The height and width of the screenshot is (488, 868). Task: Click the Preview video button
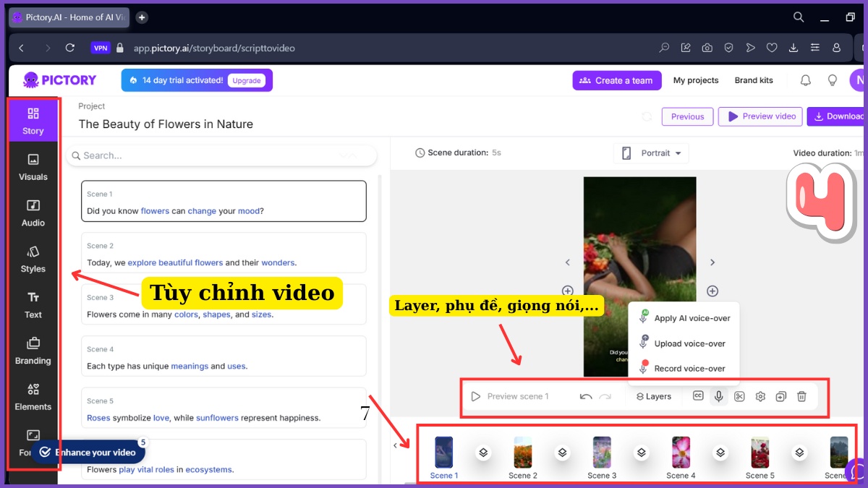point(760,116)
